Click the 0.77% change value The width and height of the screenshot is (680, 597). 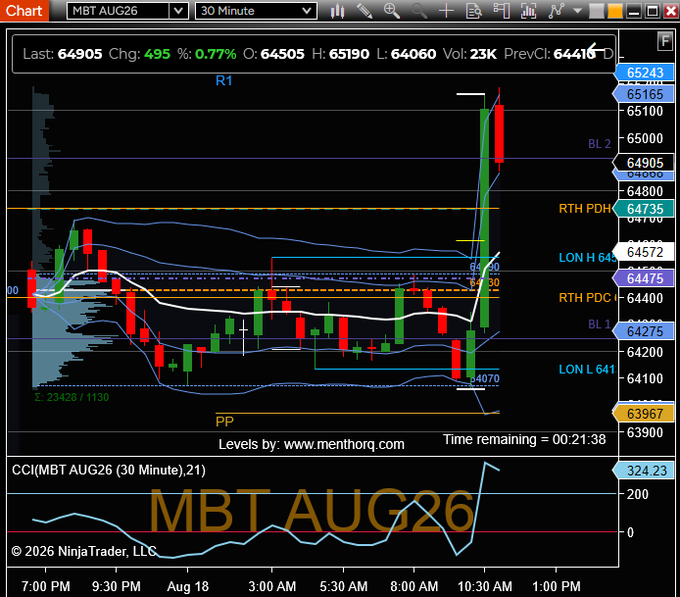pos(216,54)
